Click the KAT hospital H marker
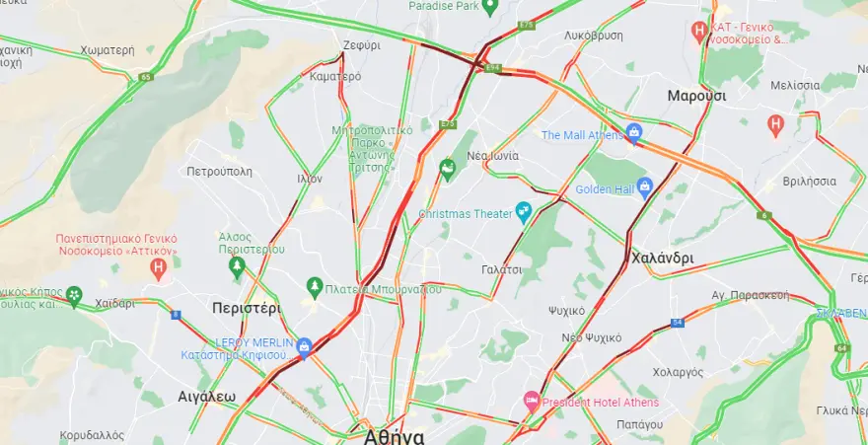The image size is (868, 445). [x=700, y=31]
